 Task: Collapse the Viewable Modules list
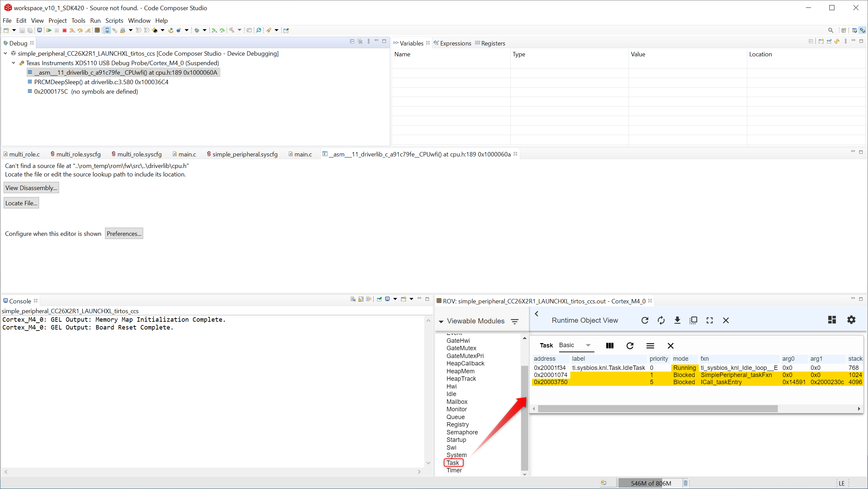(441, 321)
